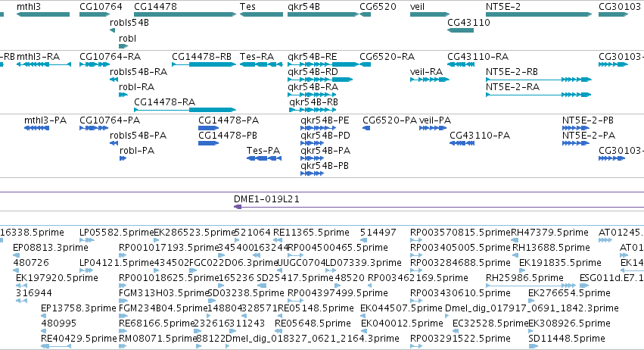This screenshot has height=350, width=644.
Task: Select protein Tes-PA
Action: [x=264, y=158]
